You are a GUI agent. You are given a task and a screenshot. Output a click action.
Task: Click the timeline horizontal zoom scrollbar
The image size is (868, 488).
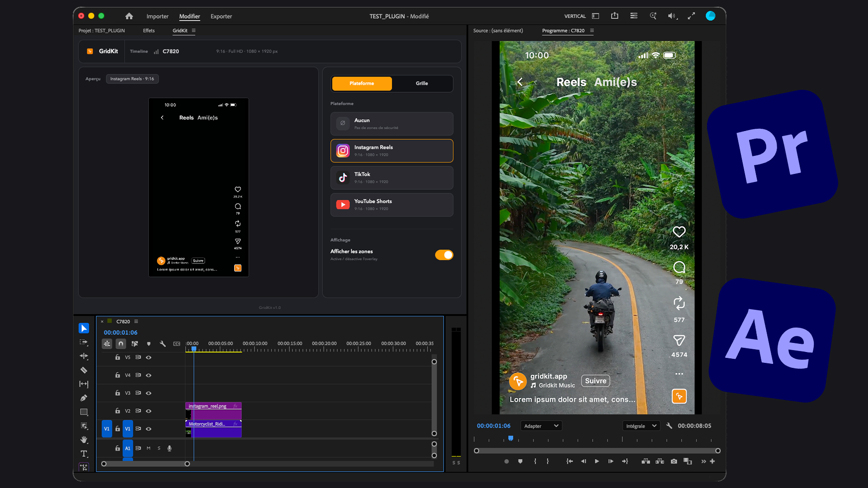(x=145, y=464)
